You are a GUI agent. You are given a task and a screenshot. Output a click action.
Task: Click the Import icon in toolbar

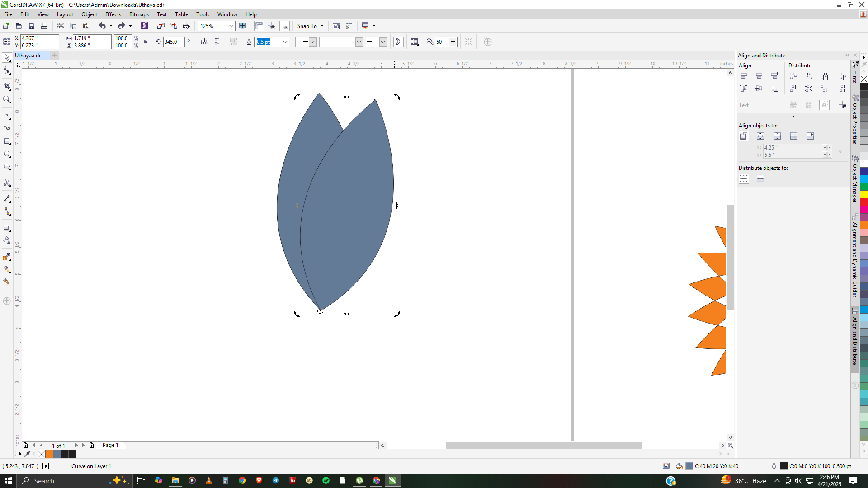point(160,26)
